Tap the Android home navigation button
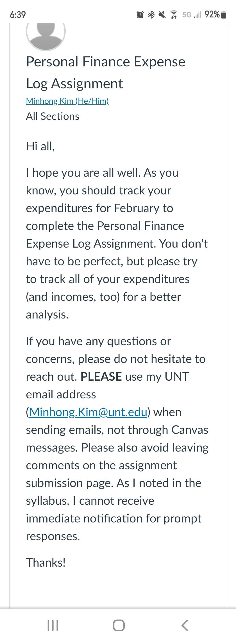The image size is (236, 644). click(x=119, y=625)
